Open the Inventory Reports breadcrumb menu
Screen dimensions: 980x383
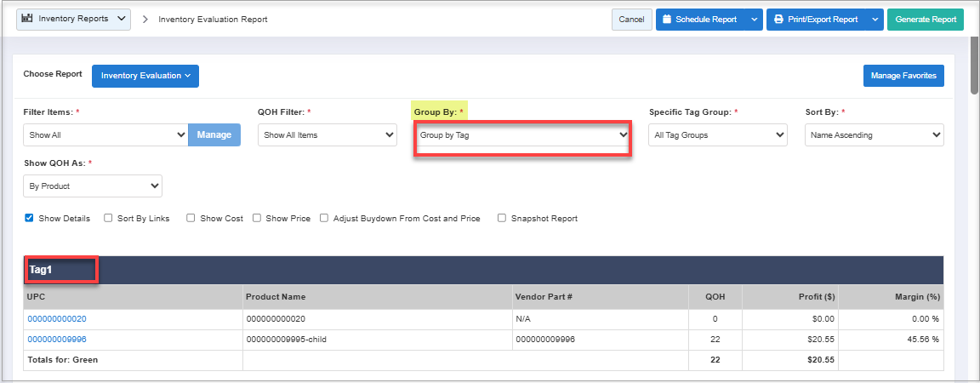point(74,19)
